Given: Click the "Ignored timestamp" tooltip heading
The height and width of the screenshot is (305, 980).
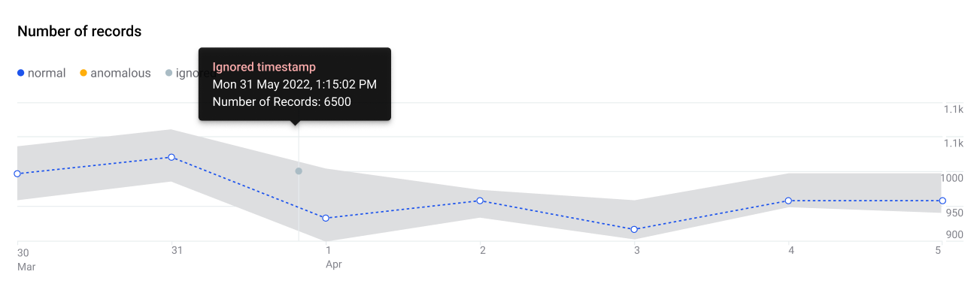Looking at the screenshot, I should [264, 68].
